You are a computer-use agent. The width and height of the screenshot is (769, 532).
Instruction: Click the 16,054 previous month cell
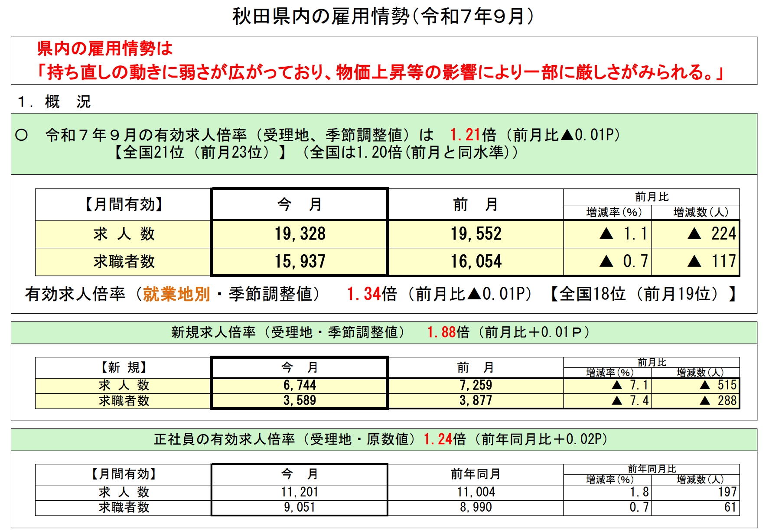476,262
